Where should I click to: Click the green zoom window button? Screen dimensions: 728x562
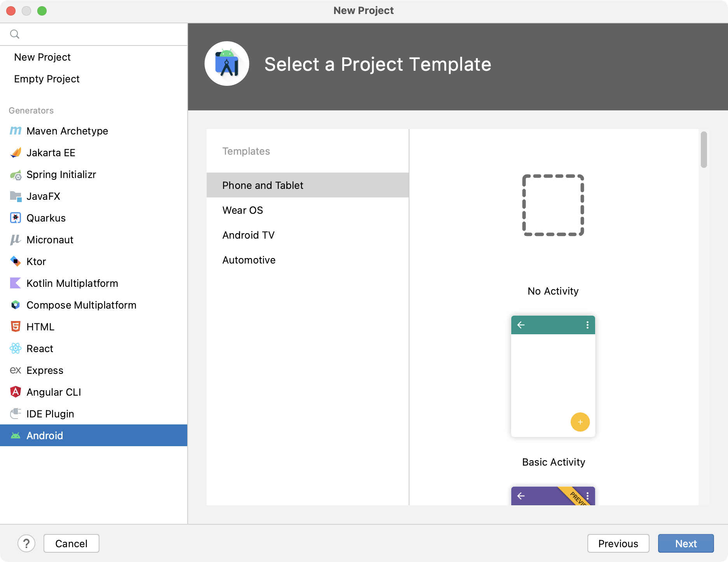42,11
